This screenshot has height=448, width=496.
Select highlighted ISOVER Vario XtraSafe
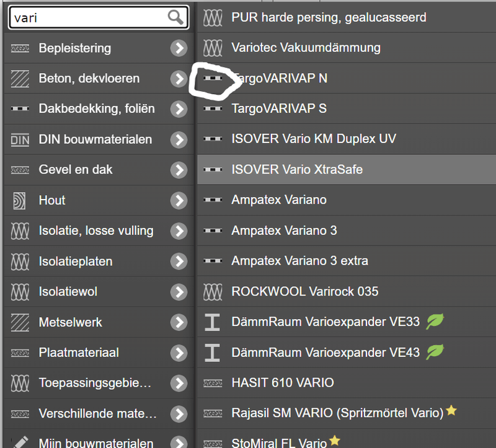click(x=347, y=169)
